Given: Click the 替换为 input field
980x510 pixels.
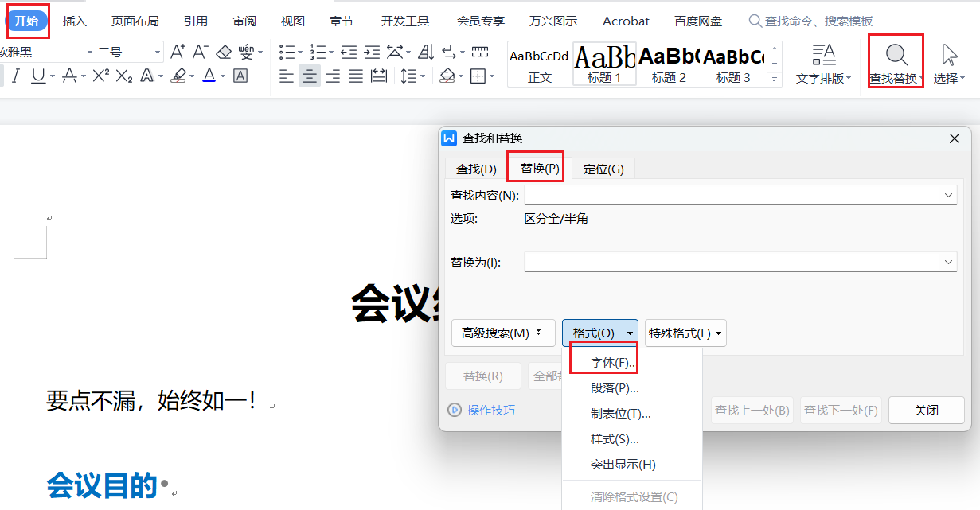Looking at the screenshot, I should pyautogui.click(x=732, y=262).
